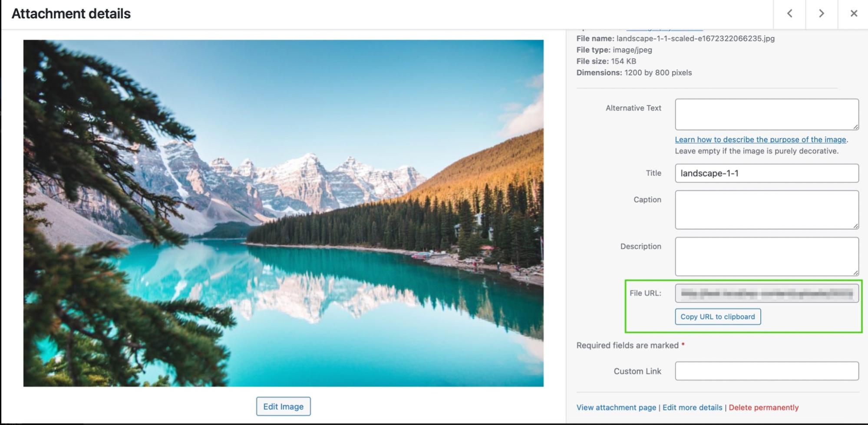Screen dimensions: 868x425
Task: Click the landscape lake image preview
Action: (283, 213)
